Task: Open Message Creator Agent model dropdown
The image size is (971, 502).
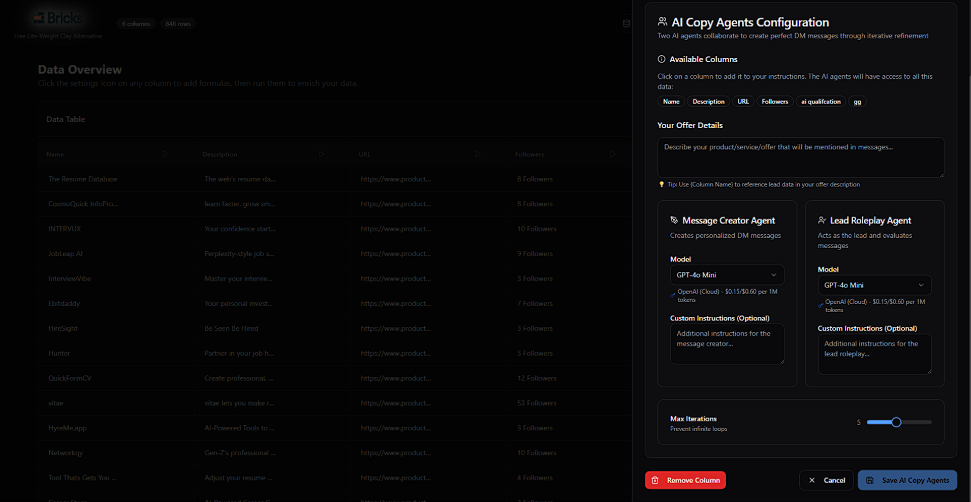Action: [726, 274]
